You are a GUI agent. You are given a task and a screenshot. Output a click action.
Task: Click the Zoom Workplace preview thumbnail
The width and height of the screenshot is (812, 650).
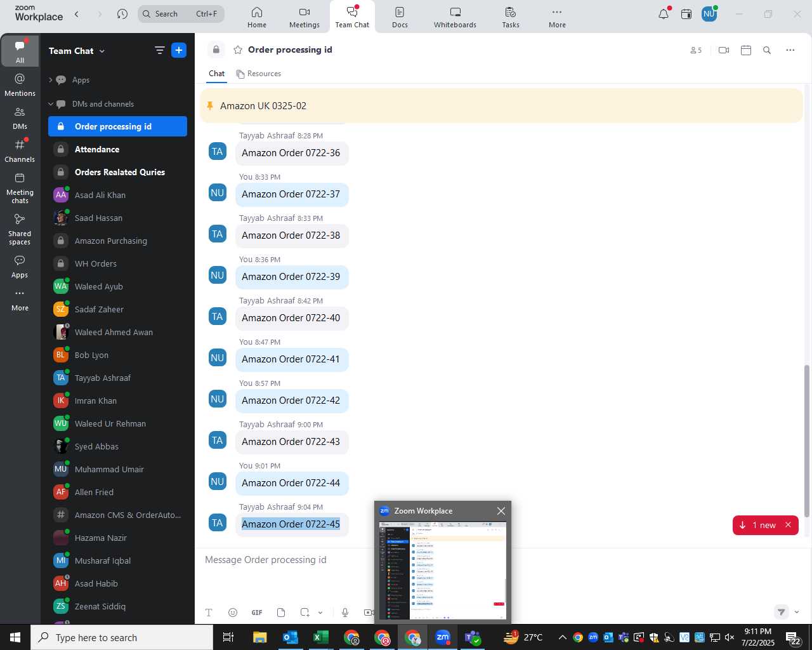(x=443, y=570)
